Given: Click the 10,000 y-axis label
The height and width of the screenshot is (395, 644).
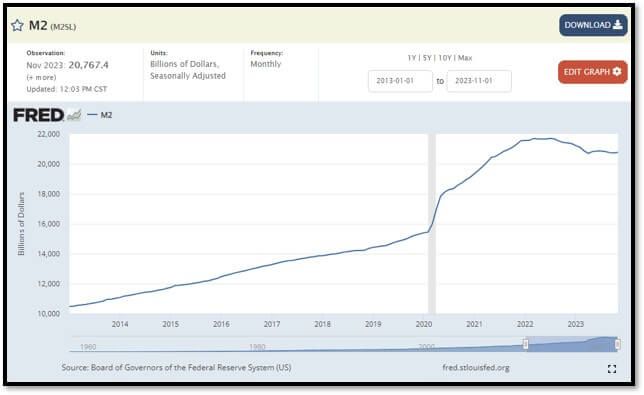Looking at the screenshot, I should pos(48,314).
